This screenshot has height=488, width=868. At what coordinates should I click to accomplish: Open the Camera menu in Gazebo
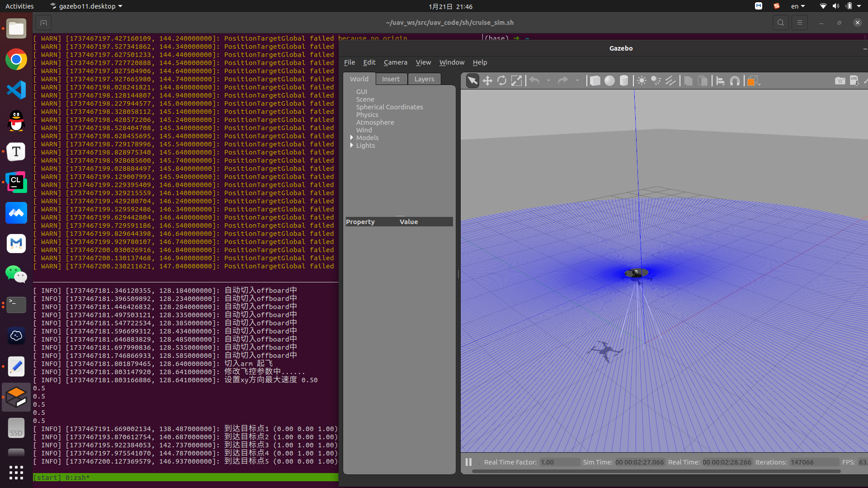coord(396,62)
